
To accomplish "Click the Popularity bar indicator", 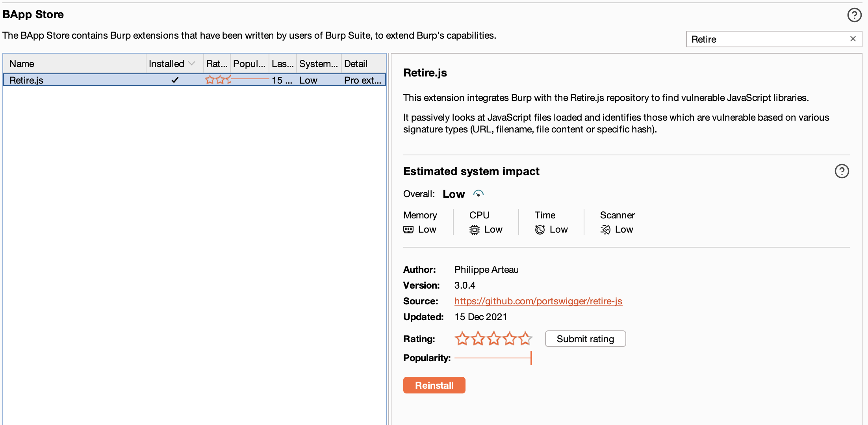I will point(493,358).
